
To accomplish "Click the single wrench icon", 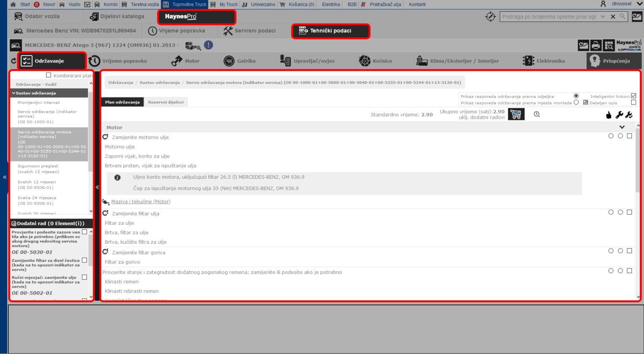I will pos(619,115).
